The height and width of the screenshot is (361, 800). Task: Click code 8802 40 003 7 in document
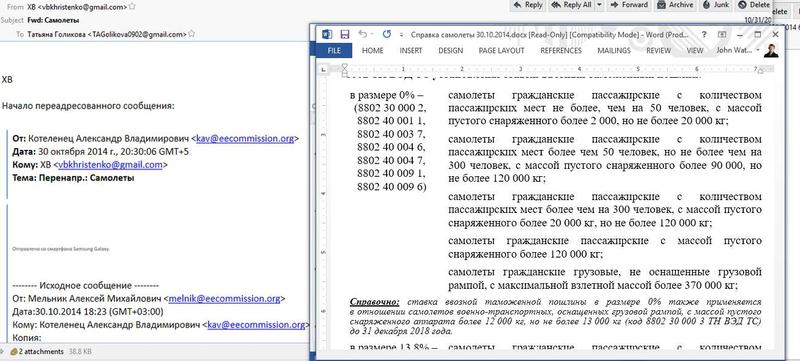tap(391, 135)
